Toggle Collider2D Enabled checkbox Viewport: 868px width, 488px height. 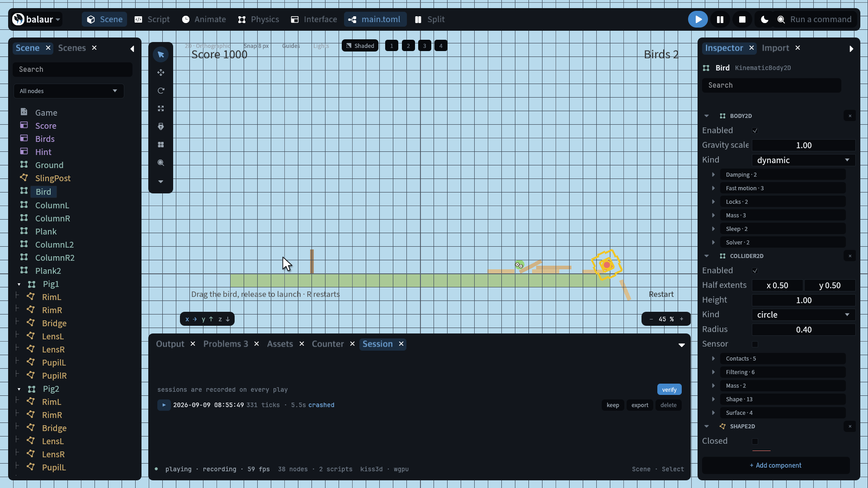pyautogui.click(x=755, y=271)
